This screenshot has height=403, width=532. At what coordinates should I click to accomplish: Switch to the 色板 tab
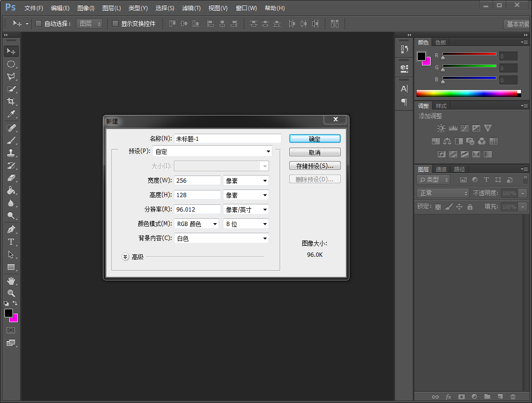441,42
